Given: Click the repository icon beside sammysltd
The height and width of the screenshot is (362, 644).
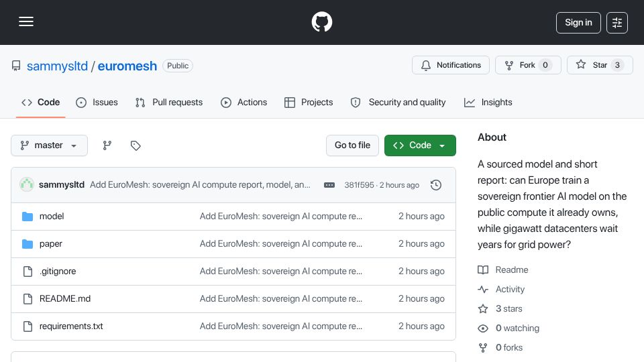Looking at the screenshot, I should [16, 66].
